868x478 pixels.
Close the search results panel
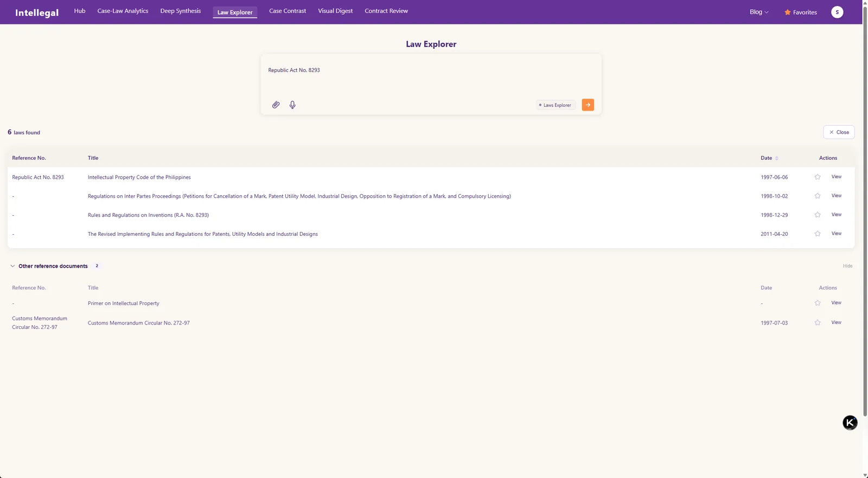point(839,132)
